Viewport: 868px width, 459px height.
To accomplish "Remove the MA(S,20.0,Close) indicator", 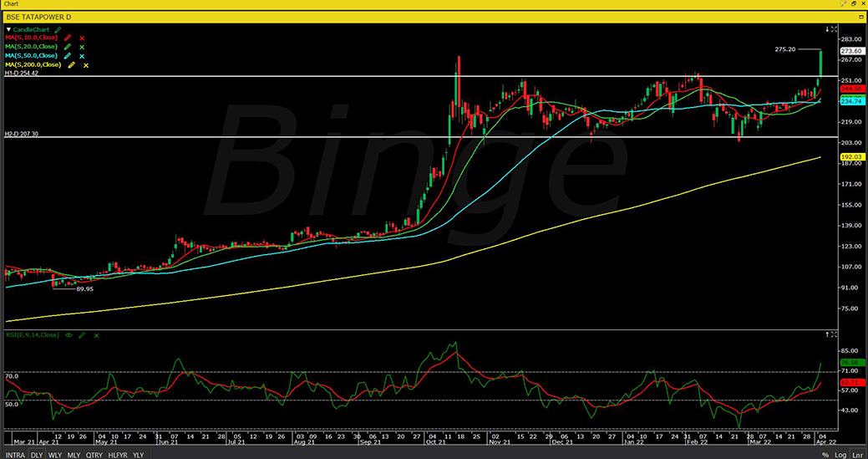I will [82, 47].
